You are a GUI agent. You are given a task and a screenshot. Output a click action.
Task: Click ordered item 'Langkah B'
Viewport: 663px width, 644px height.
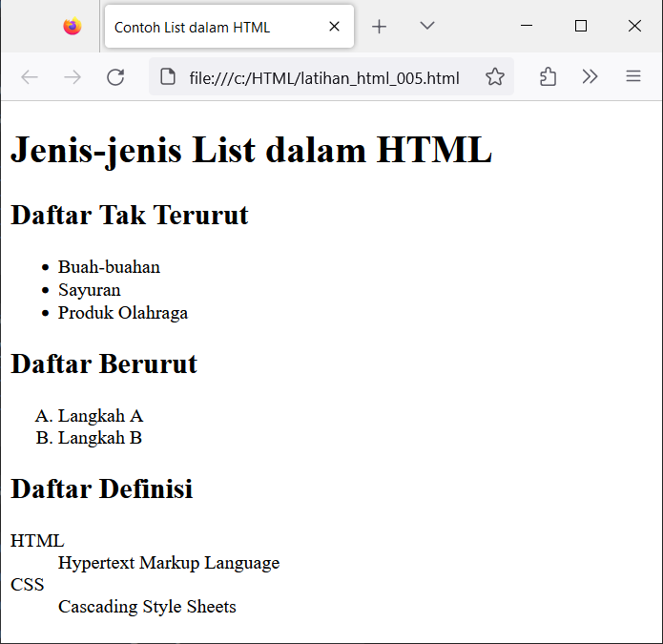[x=100, y=438]
